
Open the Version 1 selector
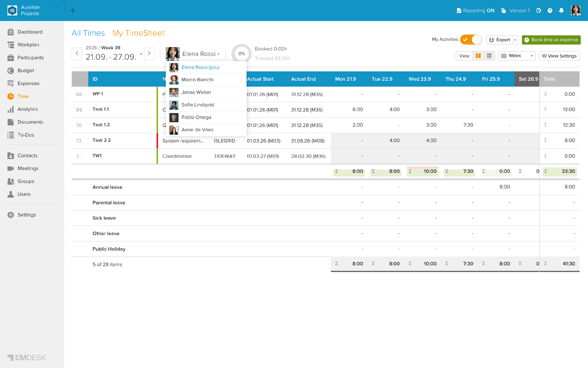(x=516, y=10)
